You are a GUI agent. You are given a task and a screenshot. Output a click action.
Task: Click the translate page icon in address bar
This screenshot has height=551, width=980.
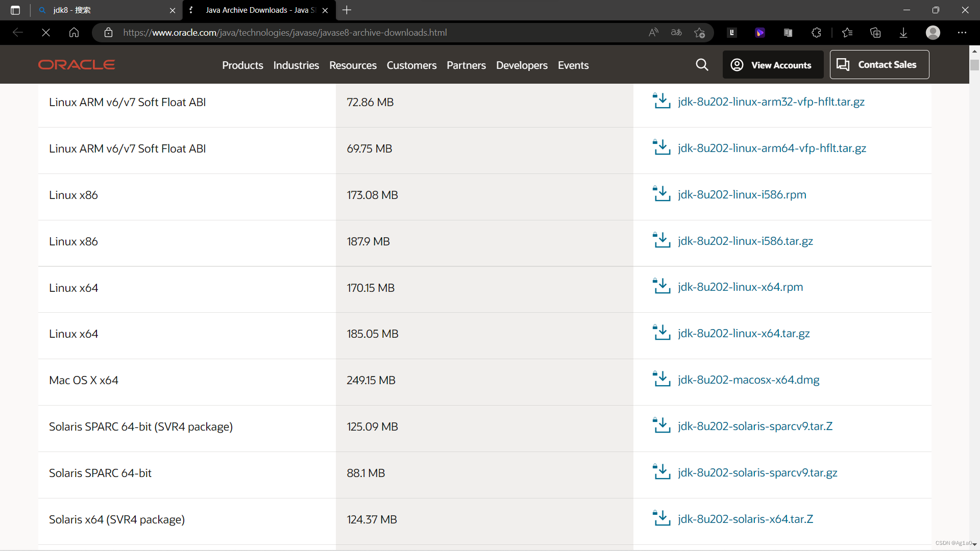(x=676, y=33)
